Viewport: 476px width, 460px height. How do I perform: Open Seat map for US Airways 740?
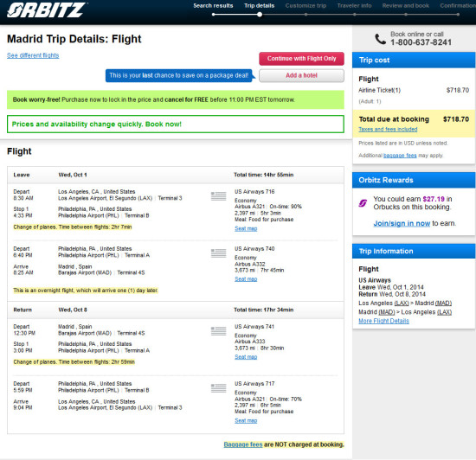(x=246, y=279)
